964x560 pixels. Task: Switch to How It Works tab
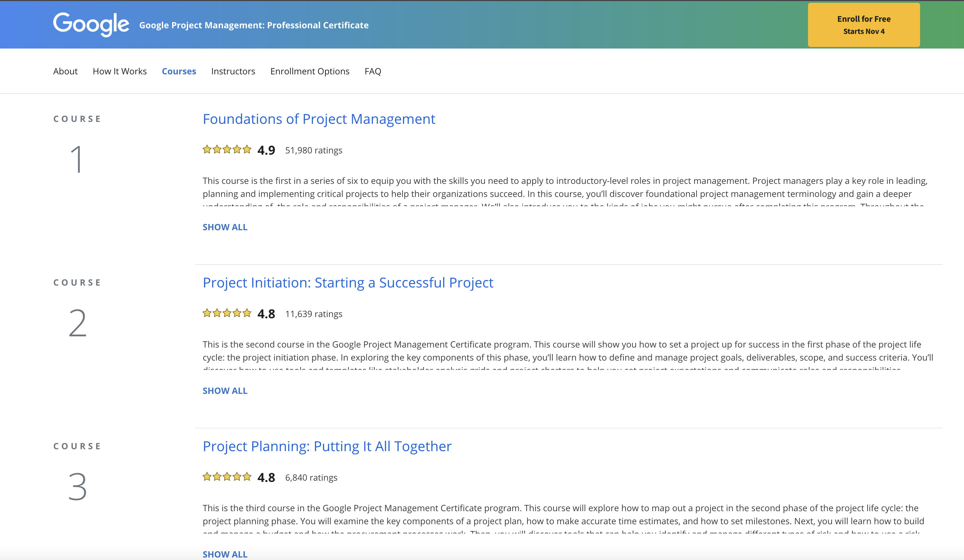[x=120, y=71]
